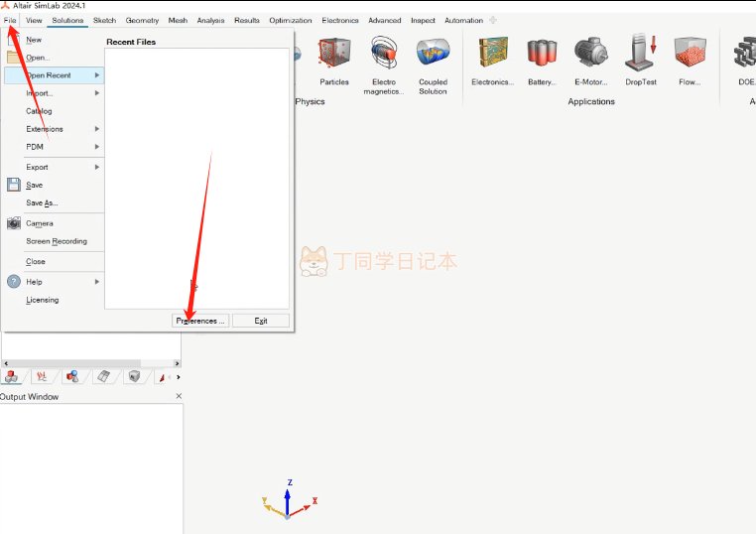The image size is (756, 534).
Task: Click the Camera snapshot icon
Action: [x=14, y=223]
